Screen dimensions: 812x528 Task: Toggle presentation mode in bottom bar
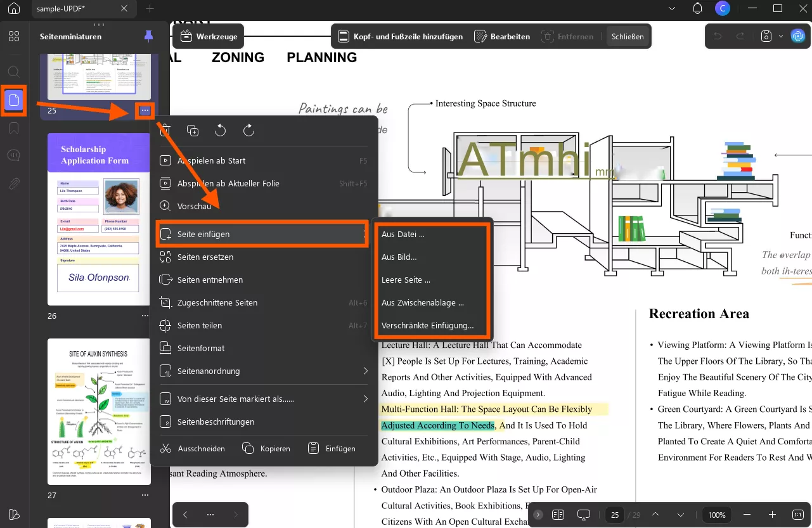click(583, 515)
